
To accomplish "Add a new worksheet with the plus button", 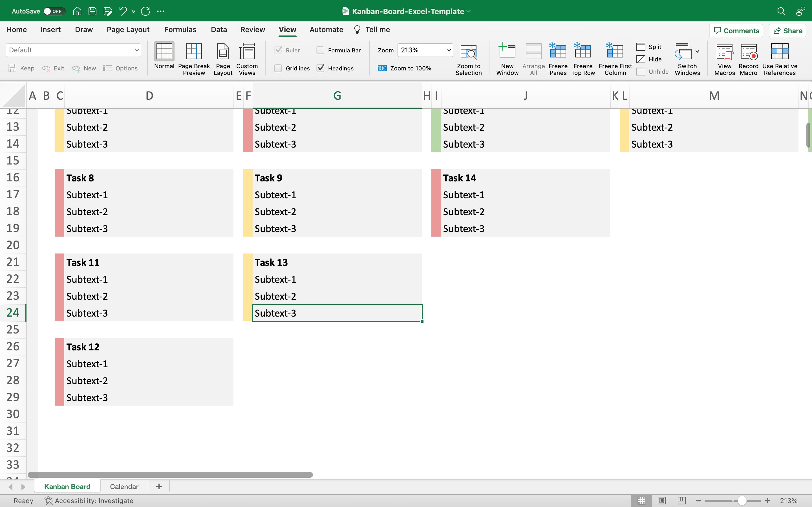I will click(x=159, y=486).
